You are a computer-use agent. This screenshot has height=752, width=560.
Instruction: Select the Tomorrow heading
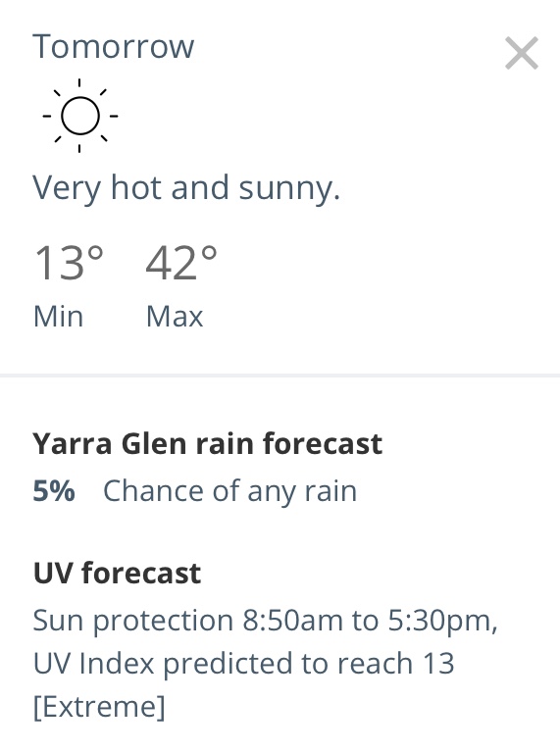pos(113,46)
